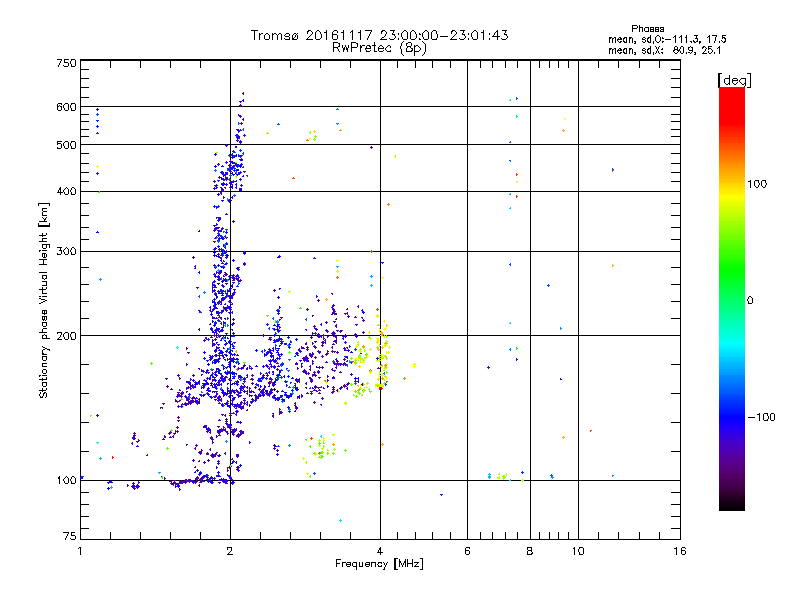The height and width of the screenshot is (600, 800).
Task: Click the plot title 'Tromsø 20161117 23:00:00-23:01:43'
Action: click(379, 35)
